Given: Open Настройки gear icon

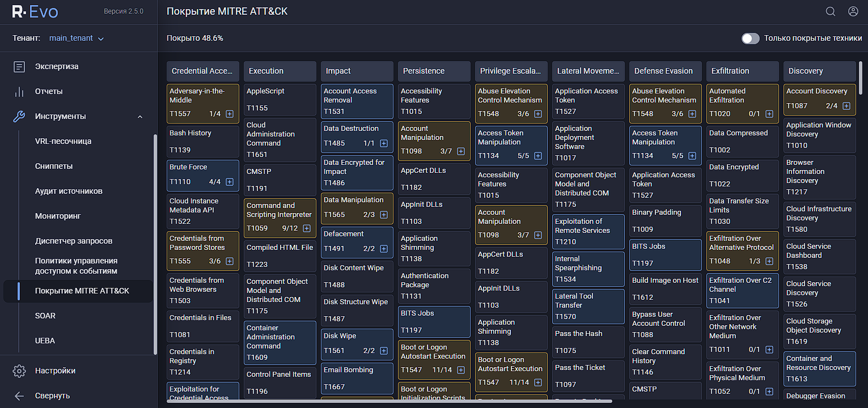Looking at the screenshot, I should pos(19,371).
